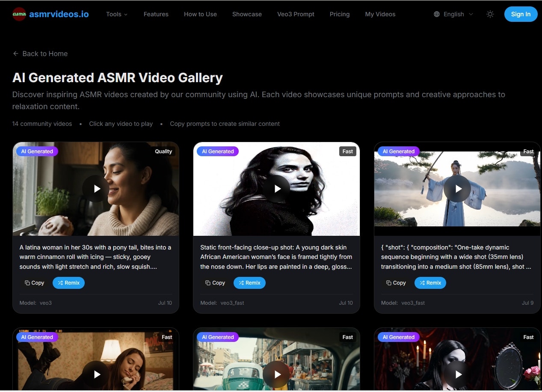Click the static front-facing close-up description
Image resolution: width=542 pixels, height=392 pixels.
coord(276,257)
